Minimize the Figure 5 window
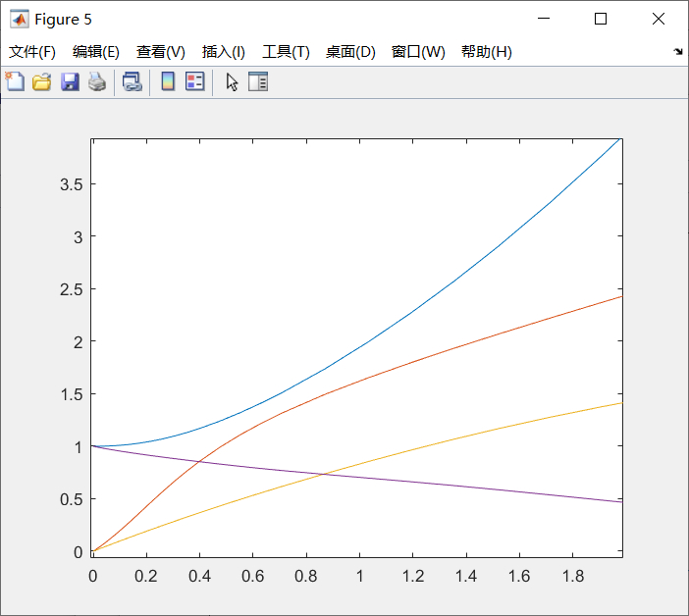 click(544, 19)
